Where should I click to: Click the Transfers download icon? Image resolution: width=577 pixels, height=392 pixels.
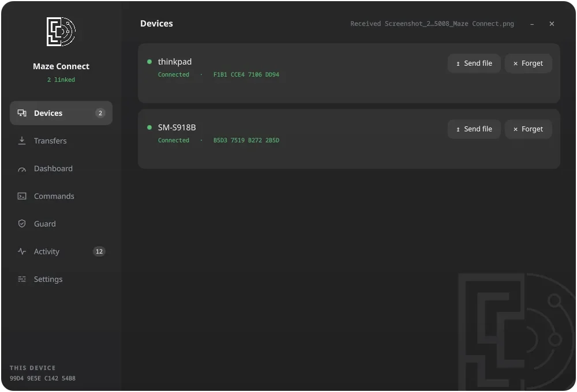tap(22, 141)
